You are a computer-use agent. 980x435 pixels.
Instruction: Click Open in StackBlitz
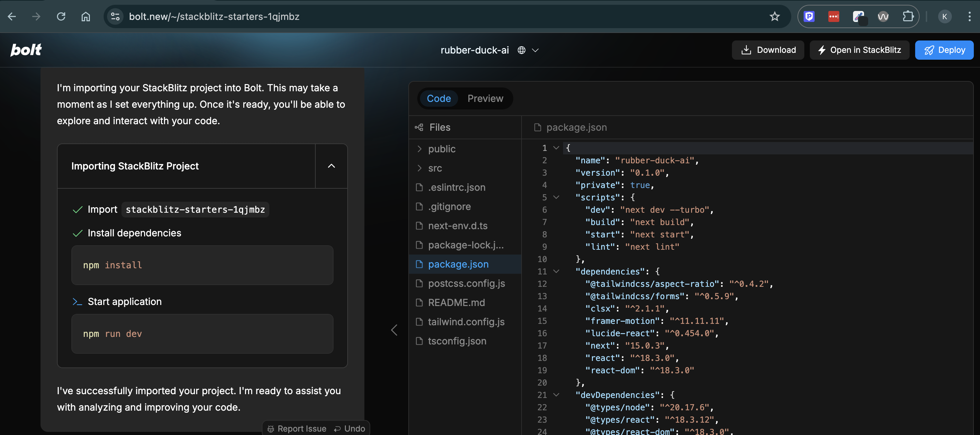(860, 50)
